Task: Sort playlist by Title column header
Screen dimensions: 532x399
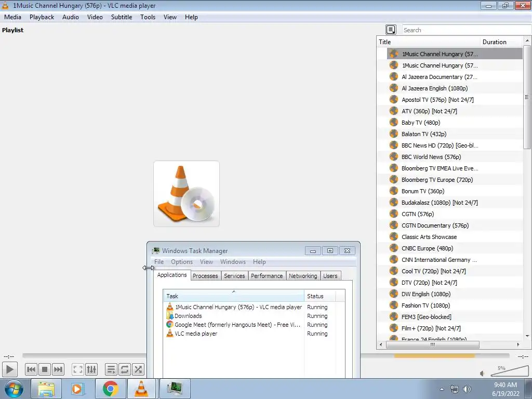Action: (x=429, y=42)
